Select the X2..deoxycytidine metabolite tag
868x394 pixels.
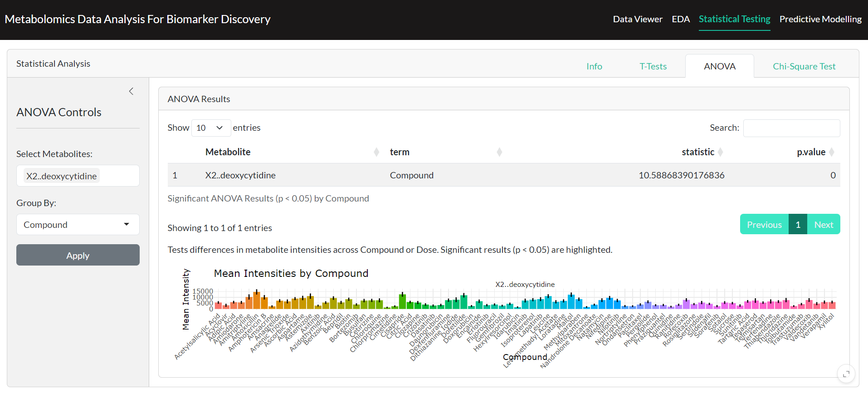[x=61, y=176]
